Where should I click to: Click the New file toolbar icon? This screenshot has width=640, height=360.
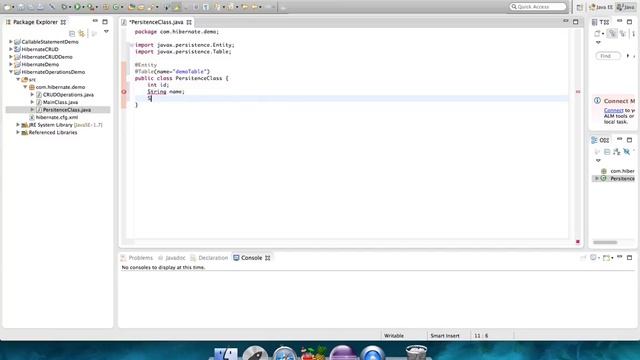[x=7, y=7]
